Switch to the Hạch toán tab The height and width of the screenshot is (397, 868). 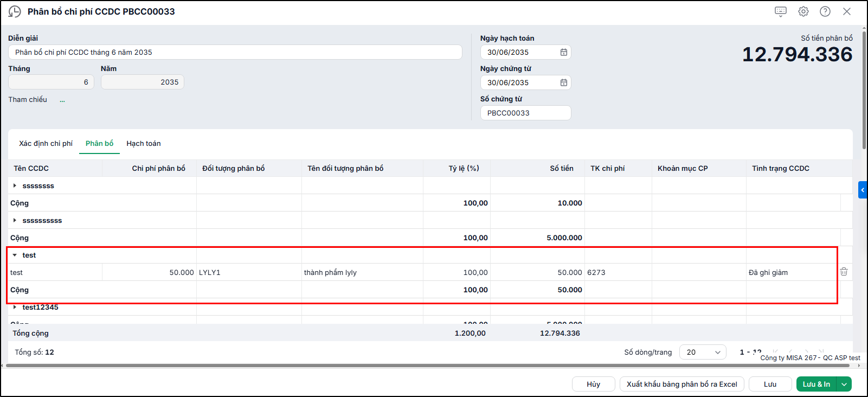pos(144,143)
